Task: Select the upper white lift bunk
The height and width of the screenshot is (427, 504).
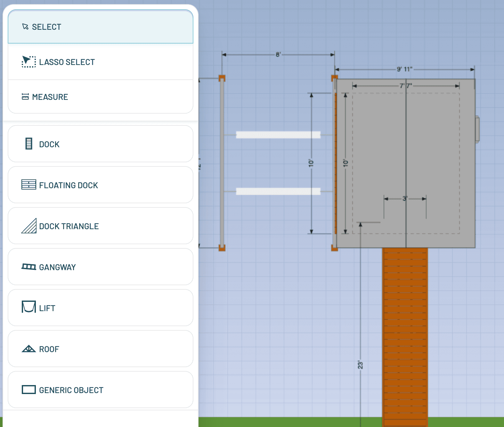Action: click(278, 135)
